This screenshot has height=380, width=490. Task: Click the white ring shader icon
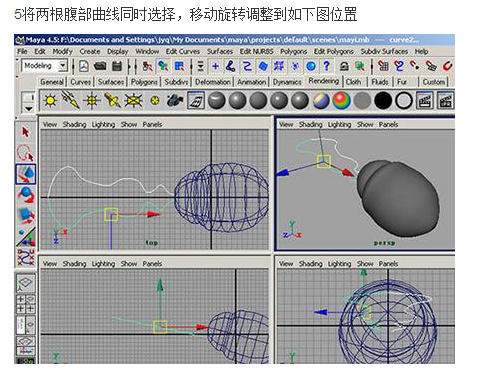[x=404, y=101]
